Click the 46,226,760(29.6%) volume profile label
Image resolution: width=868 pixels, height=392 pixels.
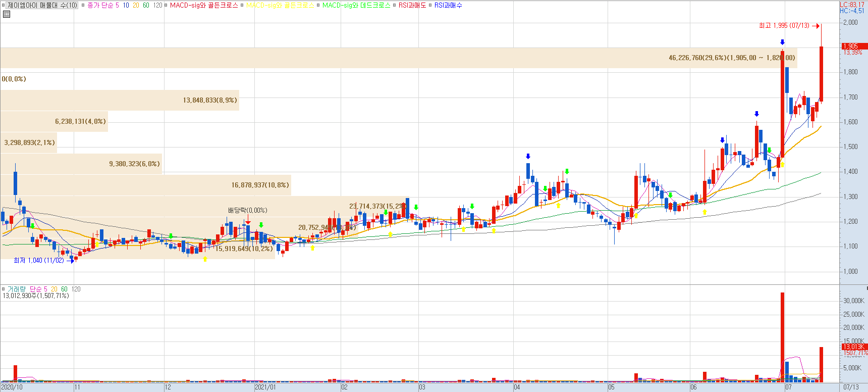point(732,58)
